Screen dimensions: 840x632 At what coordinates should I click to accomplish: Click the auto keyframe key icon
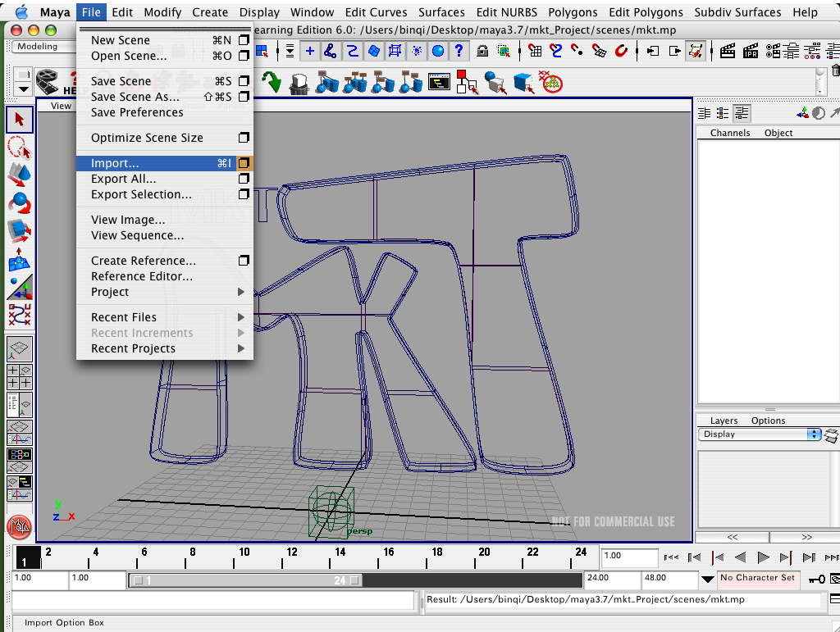(817, 579)
